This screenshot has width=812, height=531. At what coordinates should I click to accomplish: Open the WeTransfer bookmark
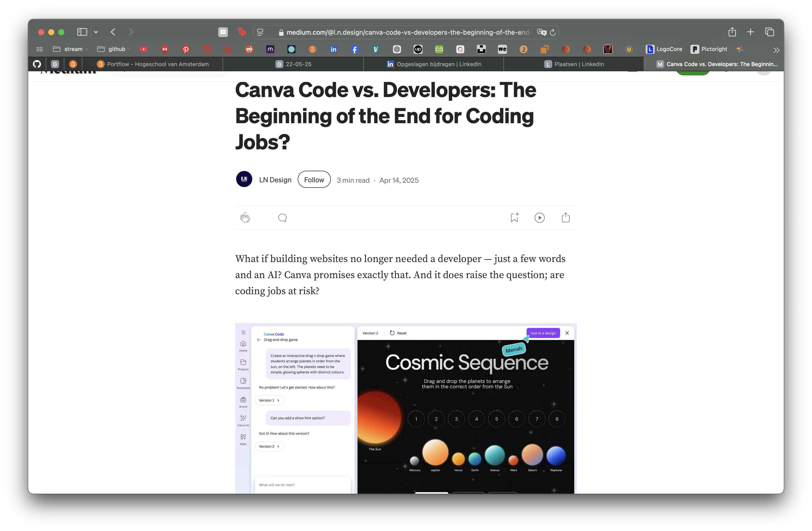(x=502, y=49)
